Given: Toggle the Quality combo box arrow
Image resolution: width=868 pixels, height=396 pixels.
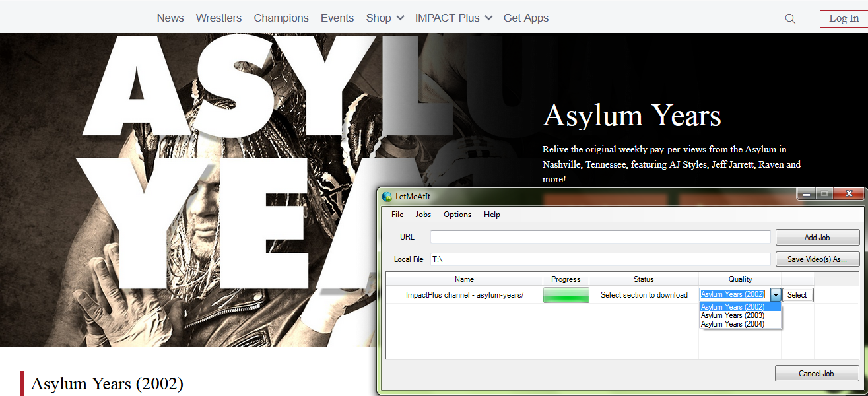Looking at the screenshot, I should (776, 295).
